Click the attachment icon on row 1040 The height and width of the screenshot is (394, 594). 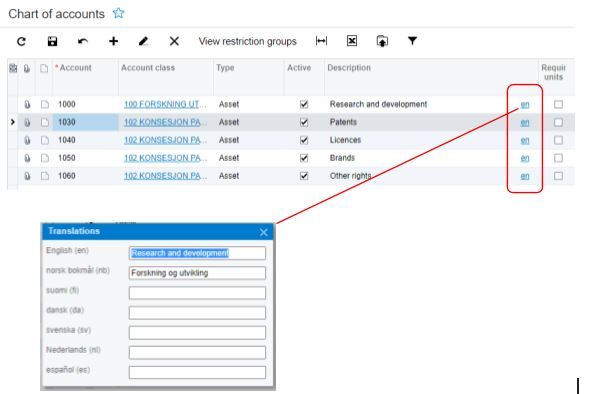[27, 140]
